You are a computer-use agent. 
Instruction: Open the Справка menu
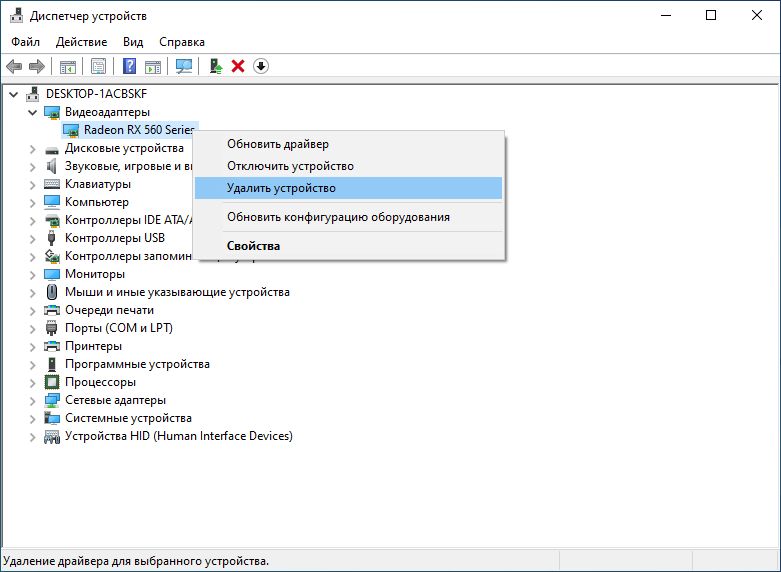click(x=182, y=42)
